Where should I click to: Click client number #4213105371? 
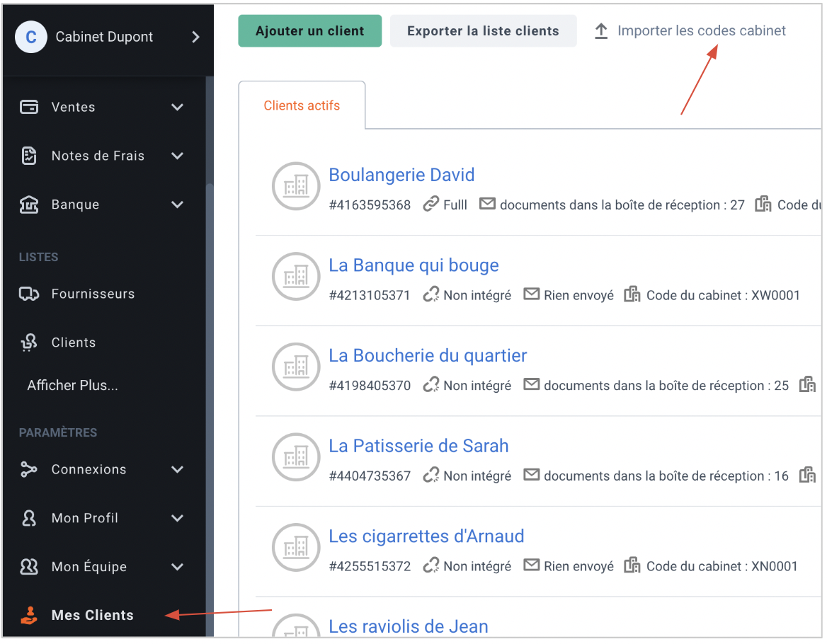point(370,295)
